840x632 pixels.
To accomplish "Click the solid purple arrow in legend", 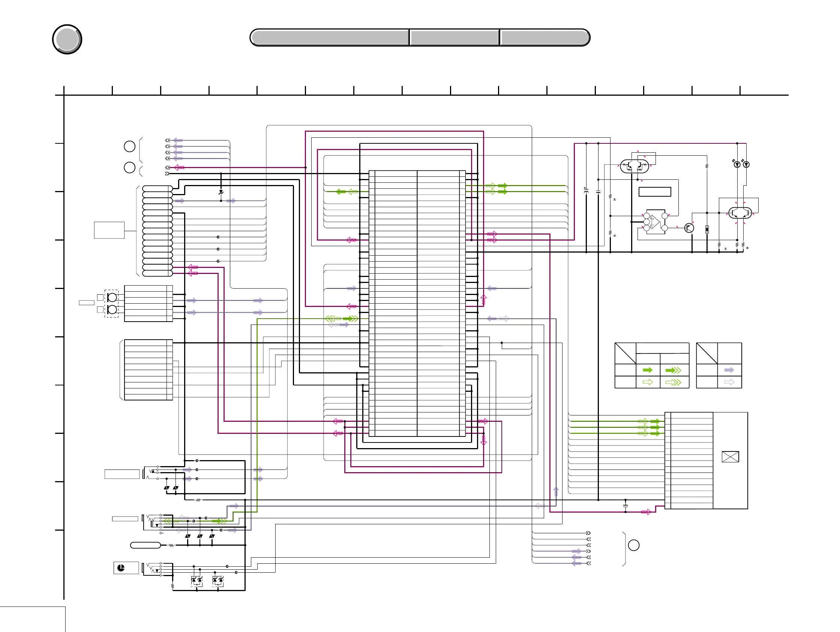I will [x=729, y=370].
